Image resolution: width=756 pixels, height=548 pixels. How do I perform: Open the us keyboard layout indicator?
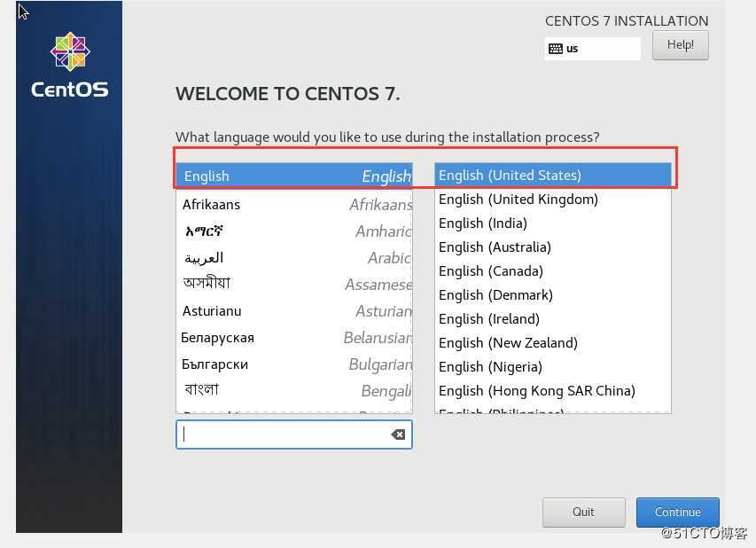[x=593, y=48]
